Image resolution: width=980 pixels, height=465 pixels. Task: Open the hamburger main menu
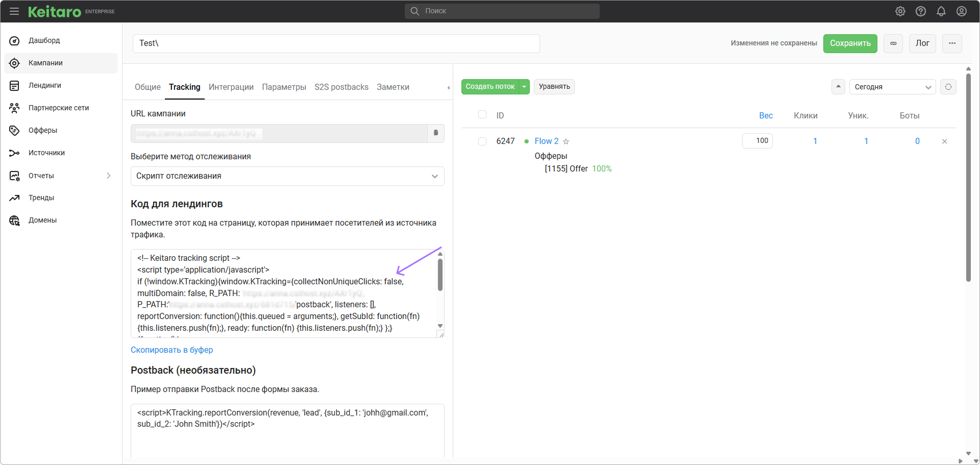14,11
